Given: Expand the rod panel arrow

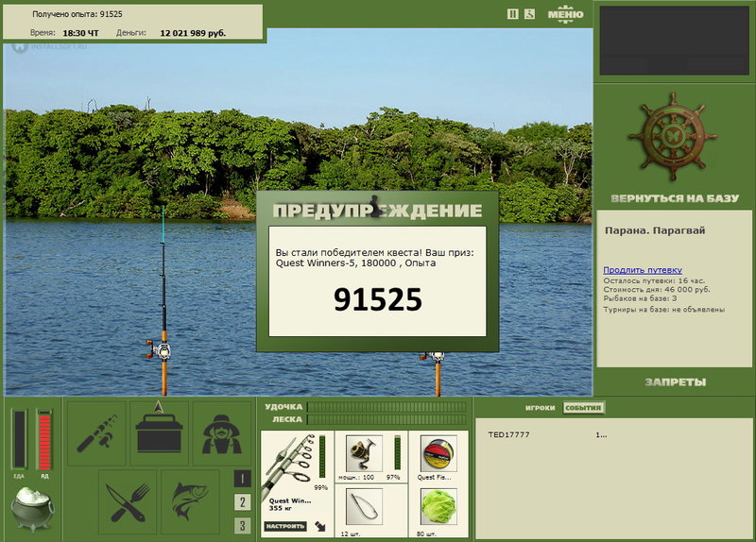Looking at the screenshot, I should pos(320,526).
